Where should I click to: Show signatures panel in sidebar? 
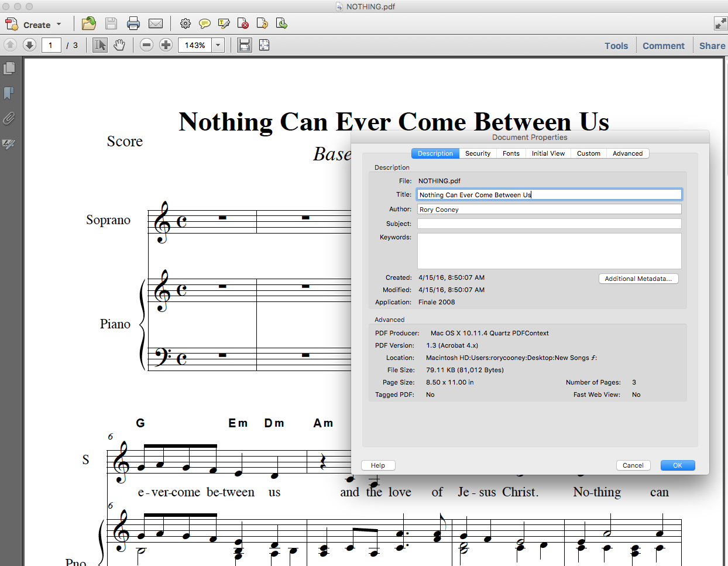[x=9, y=143]
